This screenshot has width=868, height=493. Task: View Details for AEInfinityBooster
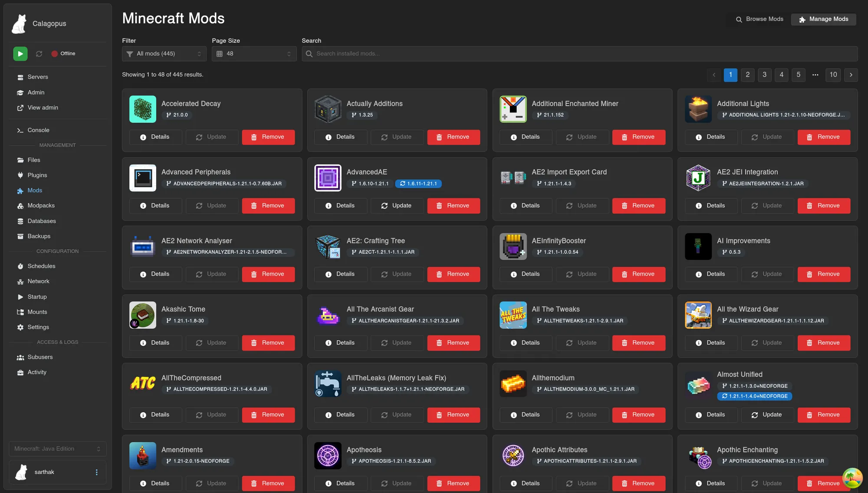pyautogui.click(x=526, y=274)
